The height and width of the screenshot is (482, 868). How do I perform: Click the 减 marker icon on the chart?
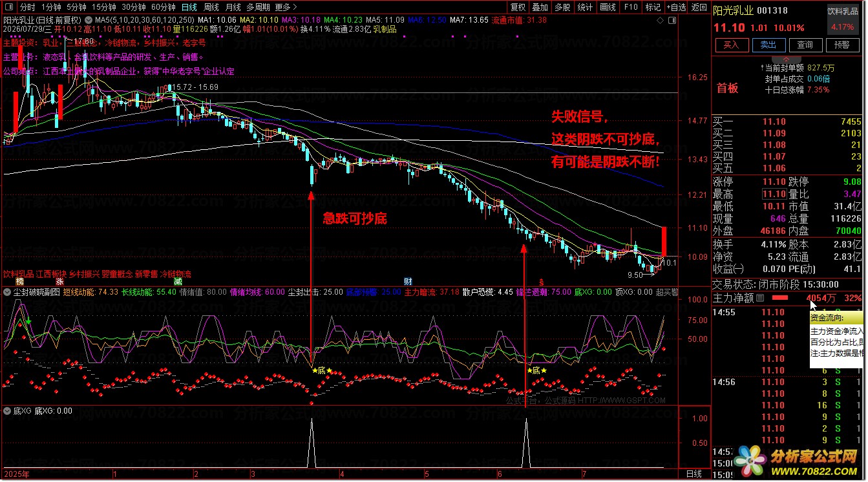[178, 281]
